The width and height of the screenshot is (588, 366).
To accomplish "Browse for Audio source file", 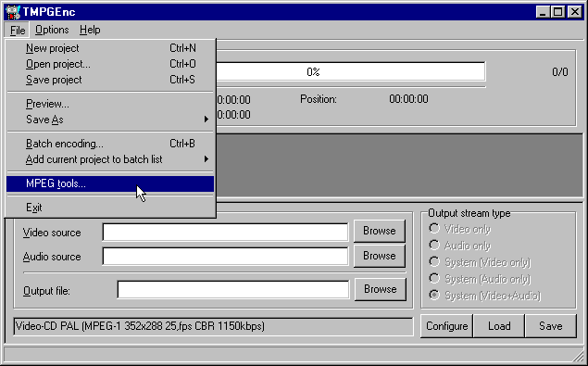I will (x=379, y=256).
